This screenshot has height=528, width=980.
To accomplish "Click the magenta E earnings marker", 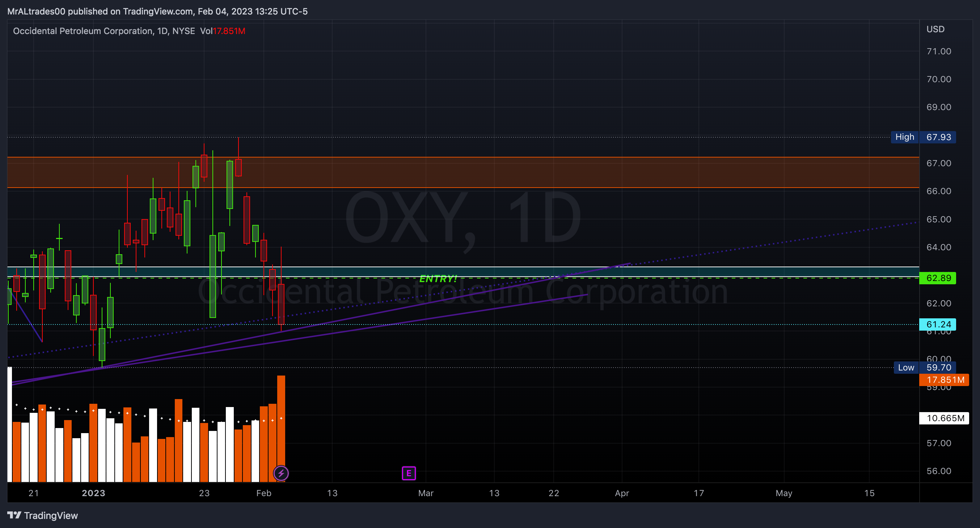I will tap(409, 473).
